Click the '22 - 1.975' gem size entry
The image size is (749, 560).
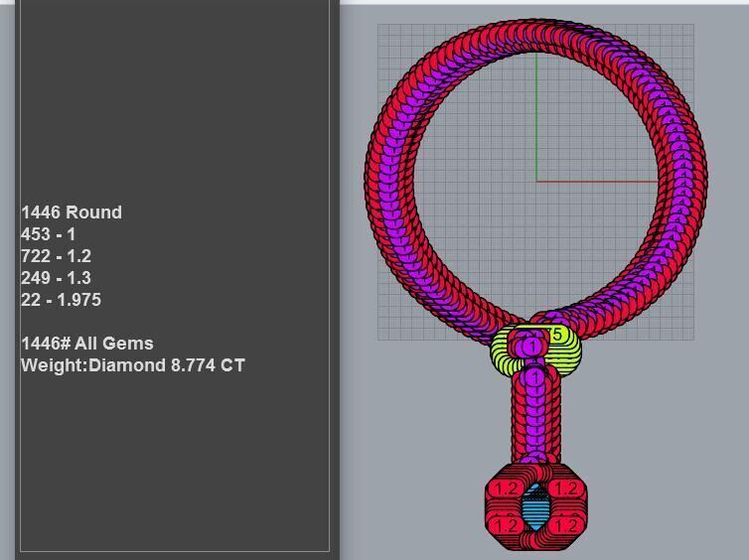click(62, 300)
